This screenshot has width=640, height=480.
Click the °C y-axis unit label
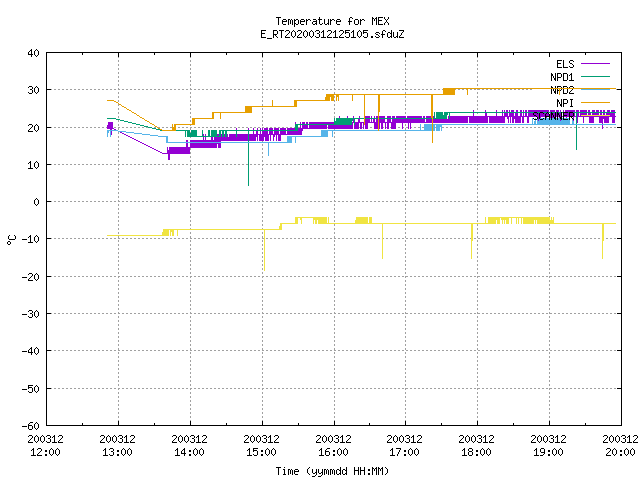tap(11, 240)
